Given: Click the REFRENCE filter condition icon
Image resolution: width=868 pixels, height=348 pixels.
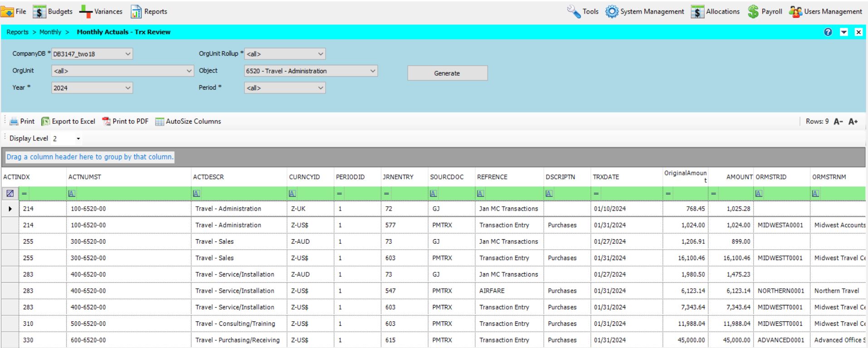Looking at the screenshot, I should click(x=480, y=193).
